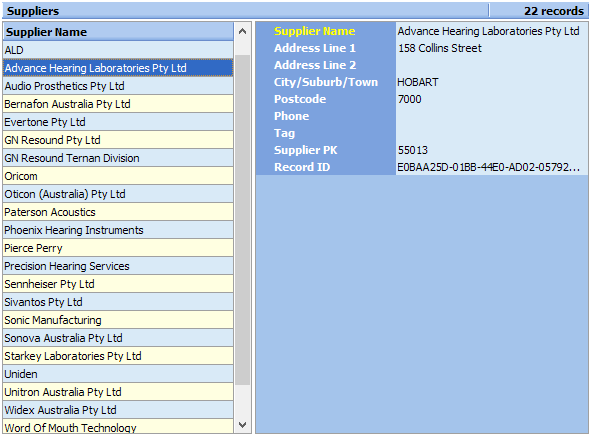Viewport: 591px width, 436px height.
Task: Click the Record ID value E0BAA25D
Action: point(491,167)
